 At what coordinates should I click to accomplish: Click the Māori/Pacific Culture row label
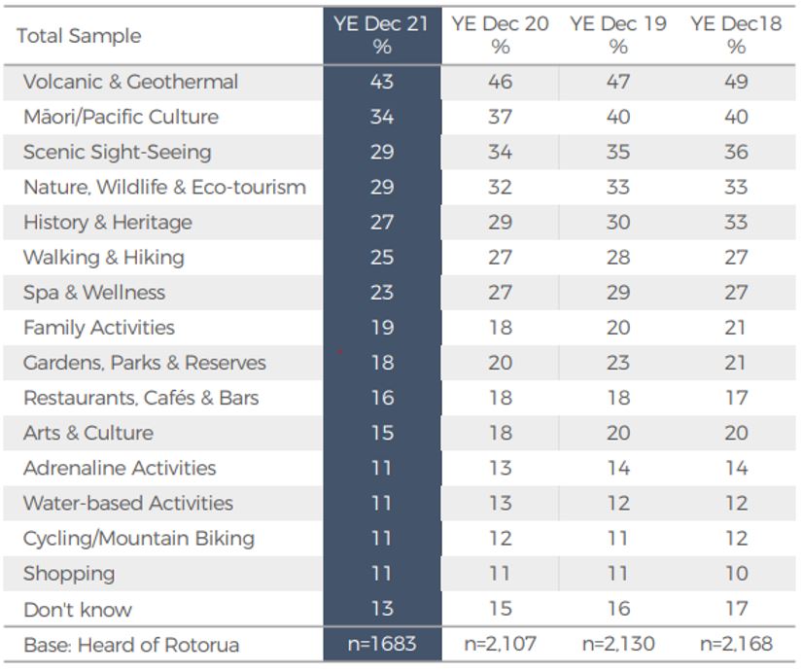pyautogui.click(x=121, y=117)
